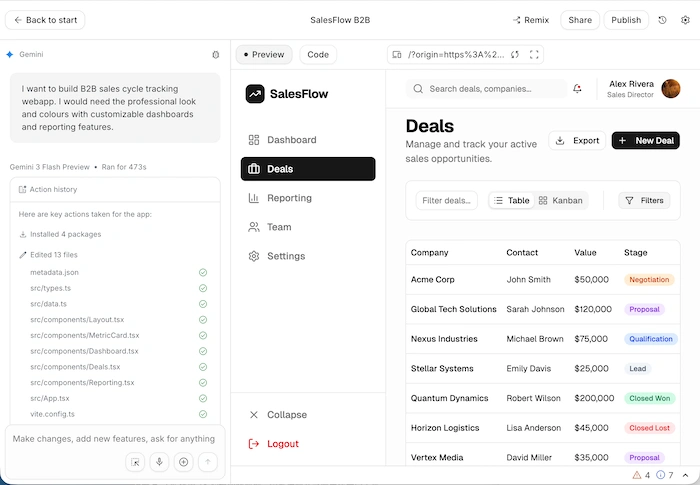This screenshot has width=700, height=485.
Task: Toggle device preview size icon
Action: [397, 55]
